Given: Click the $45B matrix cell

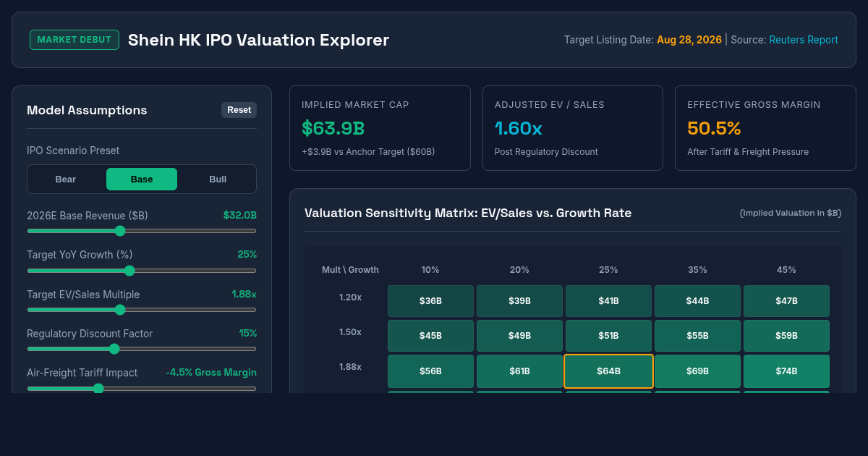Looking at the screenshot, I should 430,336.
